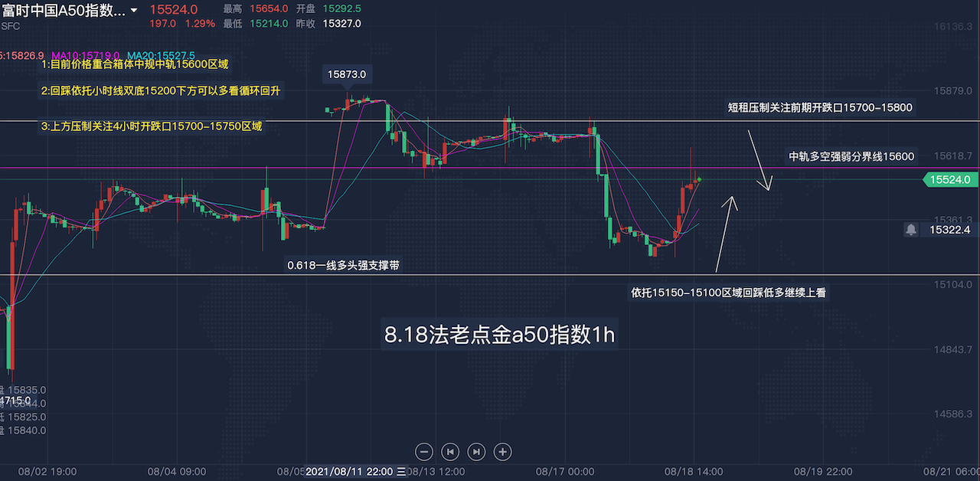980x481 pixels.
Task: Jump to the latest bar of the chart
Action: coord(476,451)
